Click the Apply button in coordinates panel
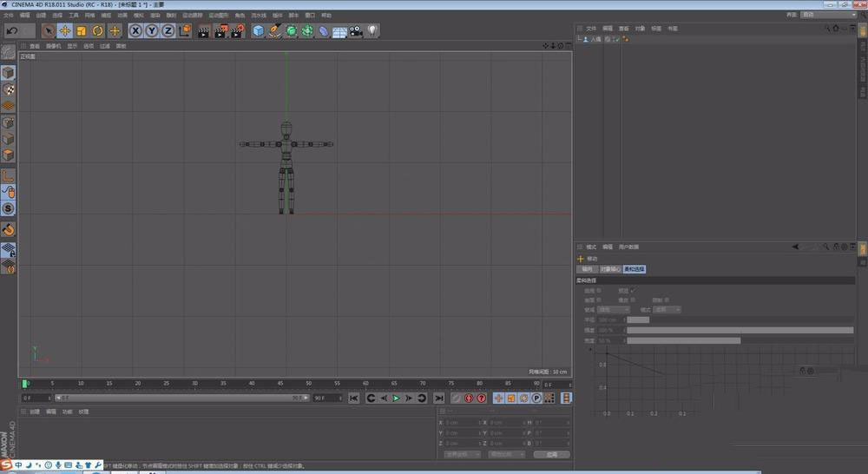Image resolution: width=868 pixels, height=474 pixels. 552,454
